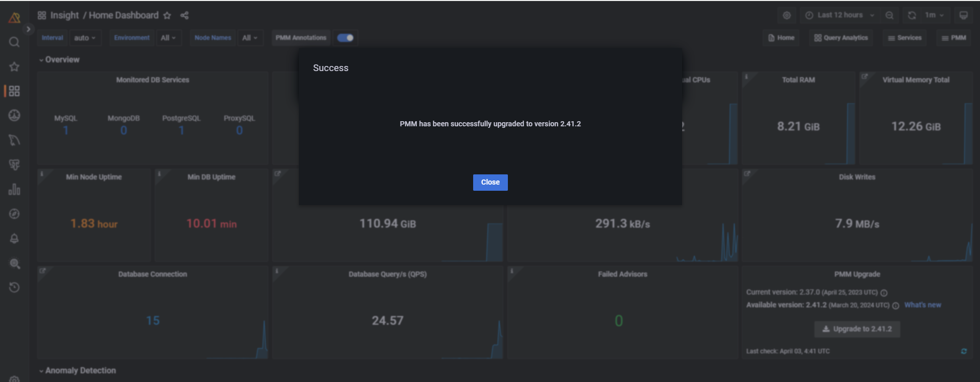This screenshot has height=382, width=980.
Task: Click the Min DB Uptime panel info corner
Action: pyautogui.click(x=159, y=174)
